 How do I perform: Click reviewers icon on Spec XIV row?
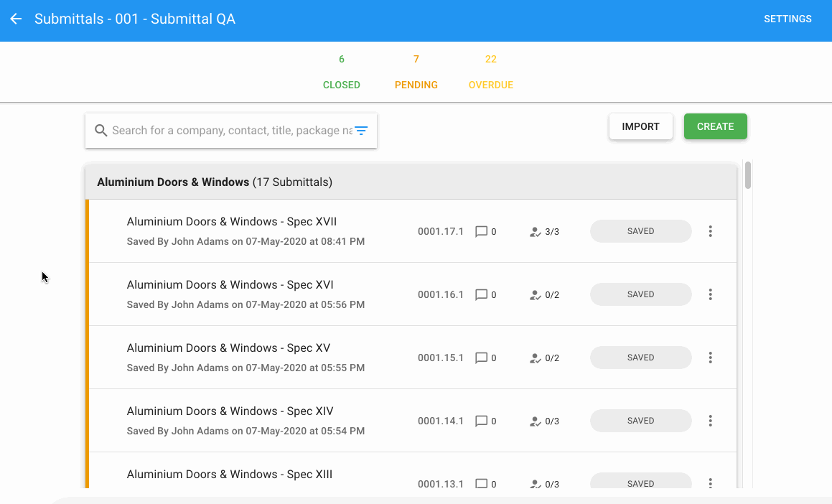click(x=536, y=421)
